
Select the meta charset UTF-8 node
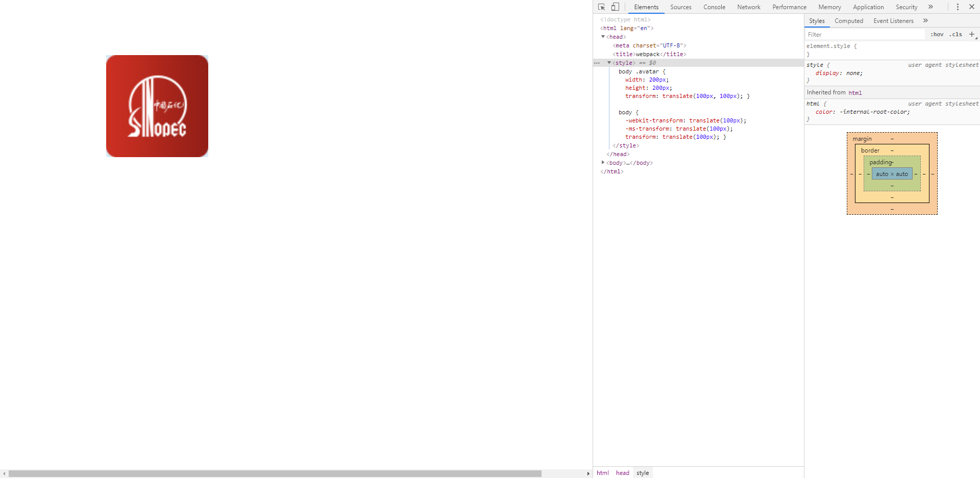click(649, 46)
